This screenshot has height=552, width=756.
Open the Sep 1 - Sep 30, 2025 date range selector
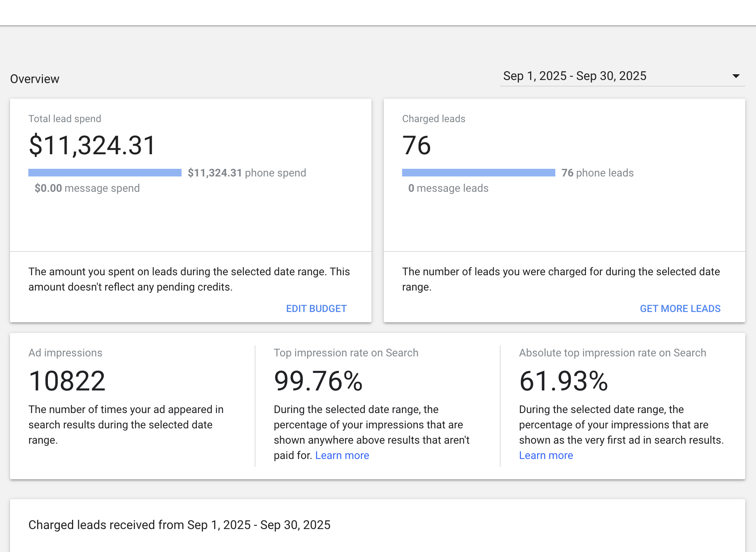(574, 76)
